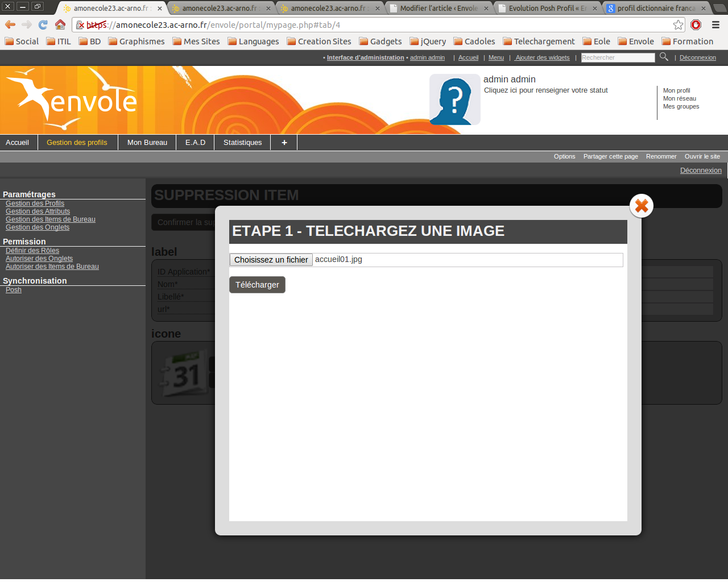The image size is (728, 582).
Task: Open the Chrome hamburger menu
Action: click(715, 24)
